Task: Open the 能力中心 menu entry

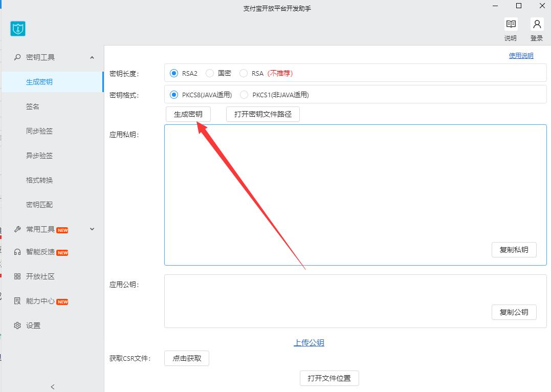Action: (40, 301)
